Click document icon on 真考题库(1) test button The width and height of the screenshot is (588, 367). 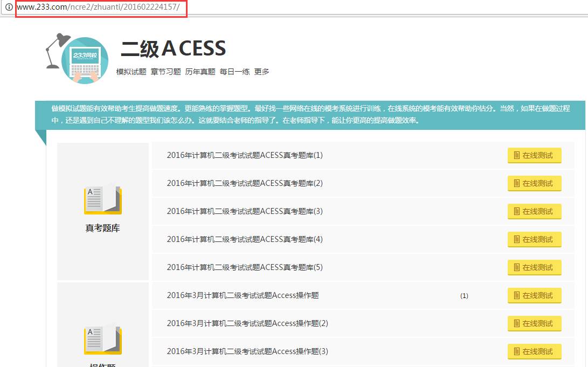517,155
